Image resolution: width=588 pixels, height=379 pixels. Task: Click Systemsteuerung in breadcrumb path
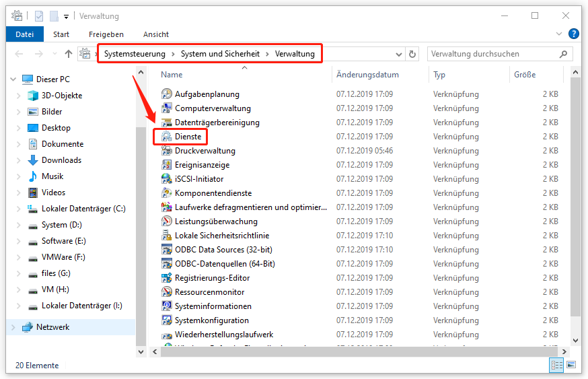[135, 54]
